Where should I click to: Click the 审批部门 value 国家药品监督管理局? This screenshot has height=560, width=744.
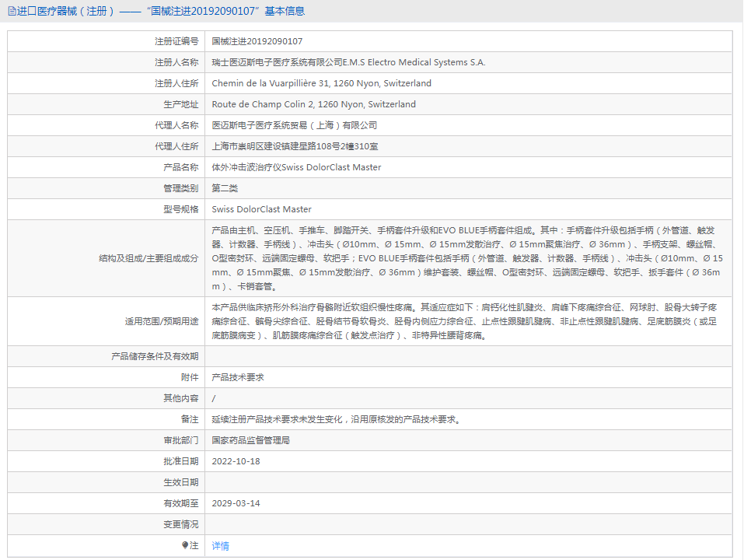256,439
